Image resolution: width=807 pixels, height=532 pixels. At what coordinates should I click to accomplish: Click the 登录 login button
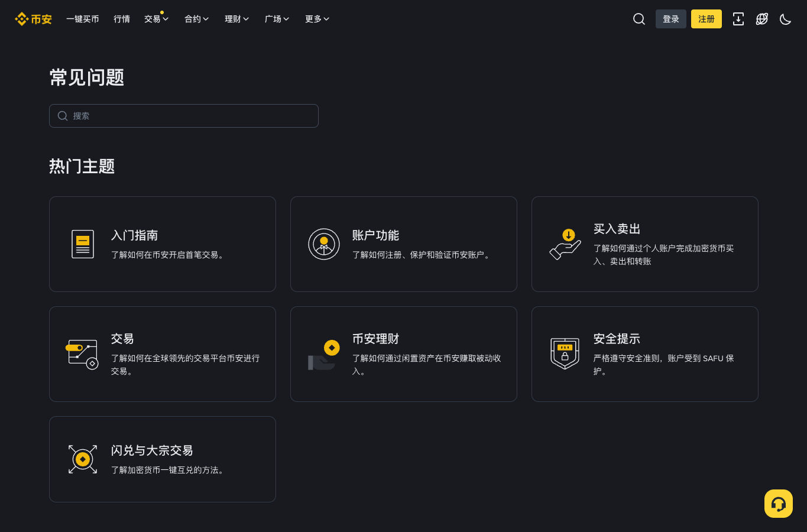[671, 19]
